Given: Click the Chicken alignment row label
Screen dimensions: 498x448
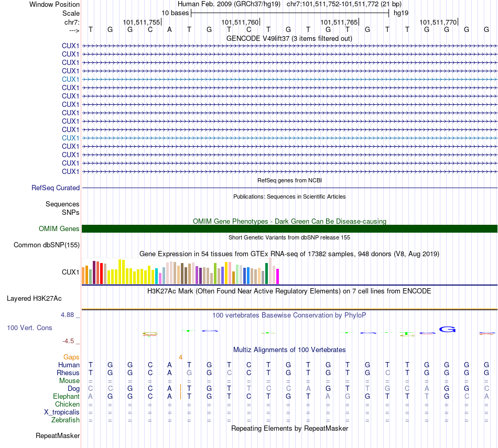Looking at the screenshot, I should tap(67, 404).
